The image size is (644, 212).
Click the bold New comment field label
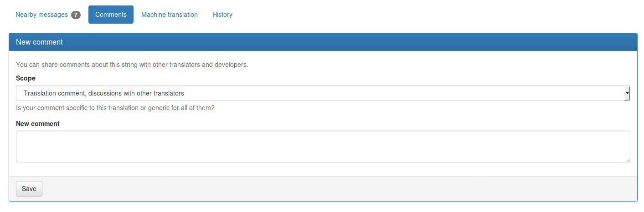[x=38, y=124]
